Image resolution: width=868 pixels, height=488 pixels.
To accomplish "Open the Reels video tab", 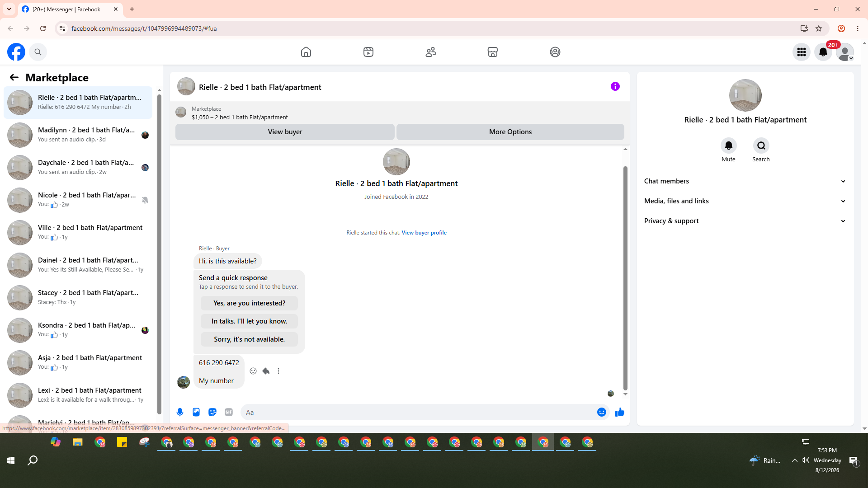I will [368, 52].
